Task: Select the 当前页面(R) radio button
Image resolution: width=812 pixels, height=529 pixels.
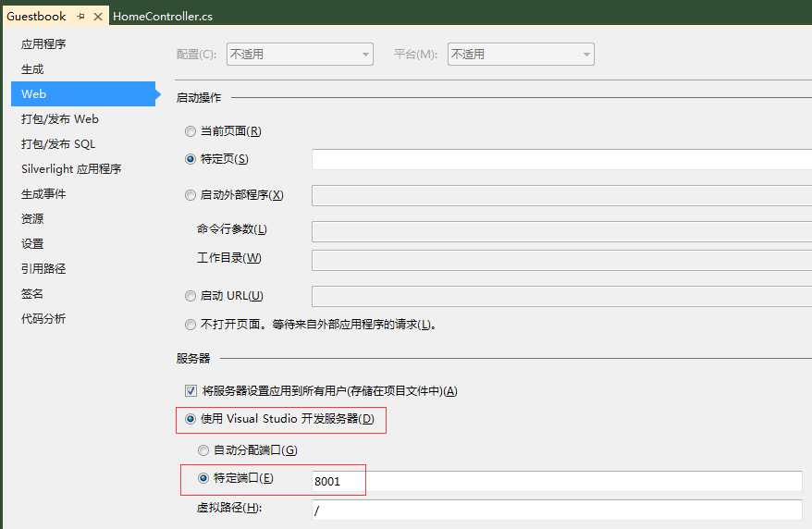Action: (x=191, y=131)
